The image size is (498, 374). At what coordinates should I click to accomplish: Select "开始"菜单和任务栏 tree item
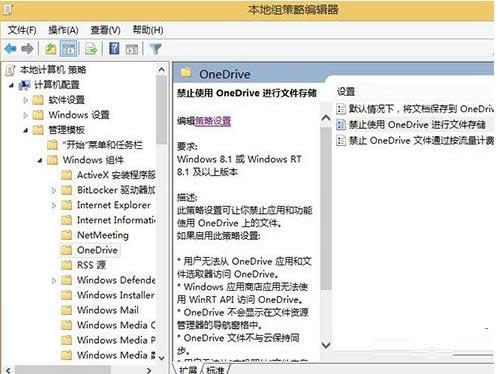point(102,145)
